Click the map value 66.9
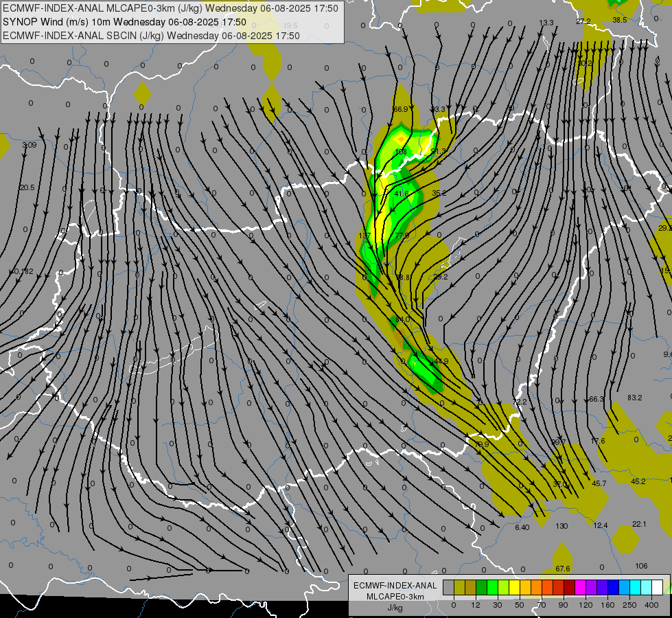Screen dimensions: 672x618 [x=400, y=109]
